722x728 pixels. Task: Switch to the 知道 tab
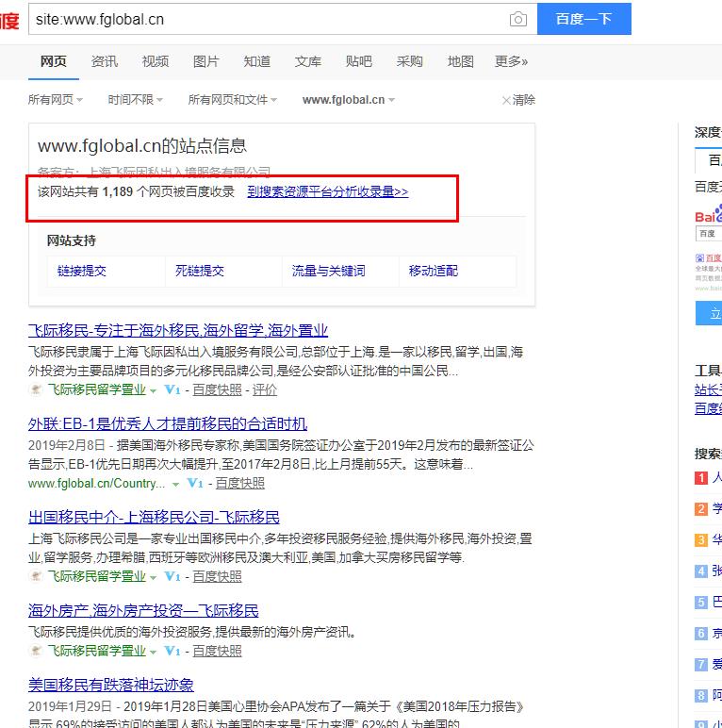click(257, 61)
